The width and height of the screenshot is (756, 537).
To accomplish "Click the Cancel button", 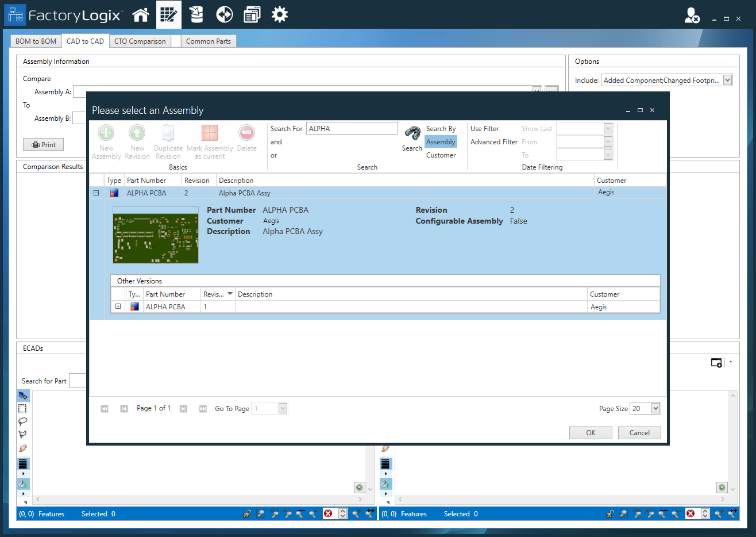I will click(x=639, y=433).
